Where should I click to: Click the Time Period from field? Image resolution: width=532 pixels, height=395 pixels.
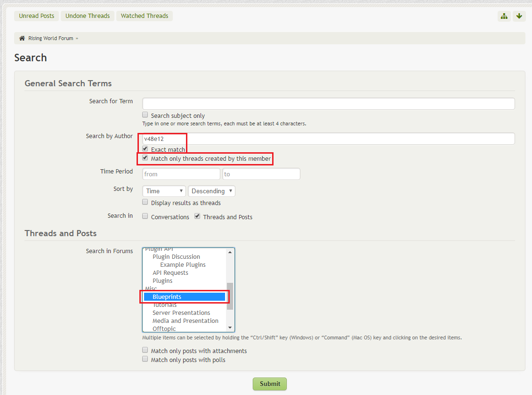(181, 174)
